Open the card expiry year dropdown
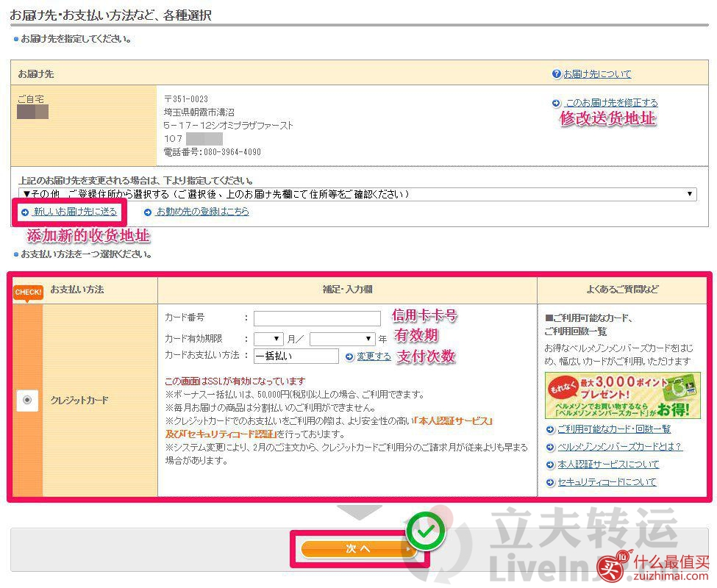717x588 pixels. coord(343,339)
